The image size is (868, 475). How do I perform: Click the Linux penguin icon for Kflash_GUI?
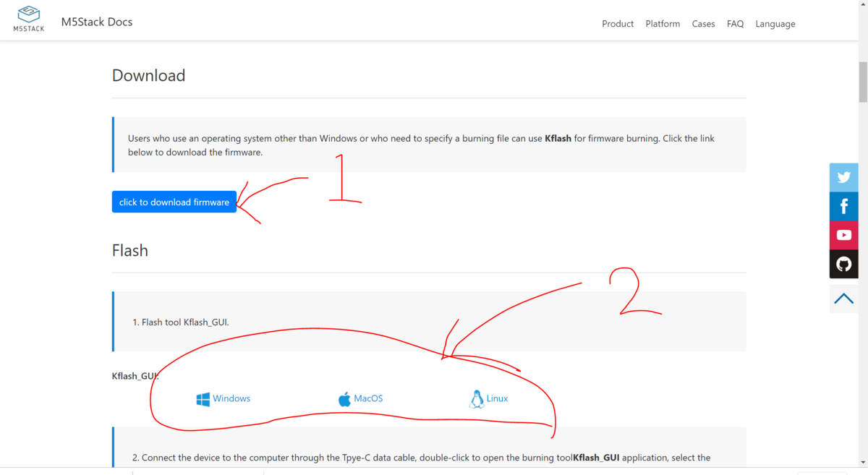477,399
